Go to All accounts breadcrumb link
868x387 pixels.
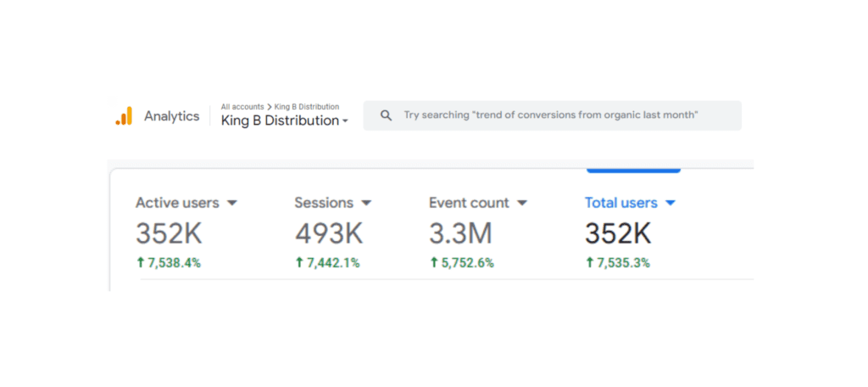pyautogui.click(x=242, y=107)
